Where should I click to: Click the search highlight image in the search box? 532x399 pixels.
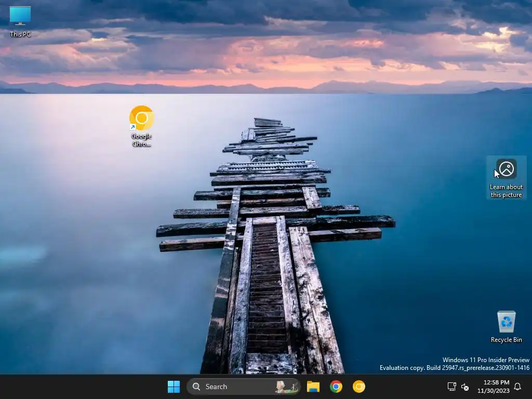[x=286, y=387]
